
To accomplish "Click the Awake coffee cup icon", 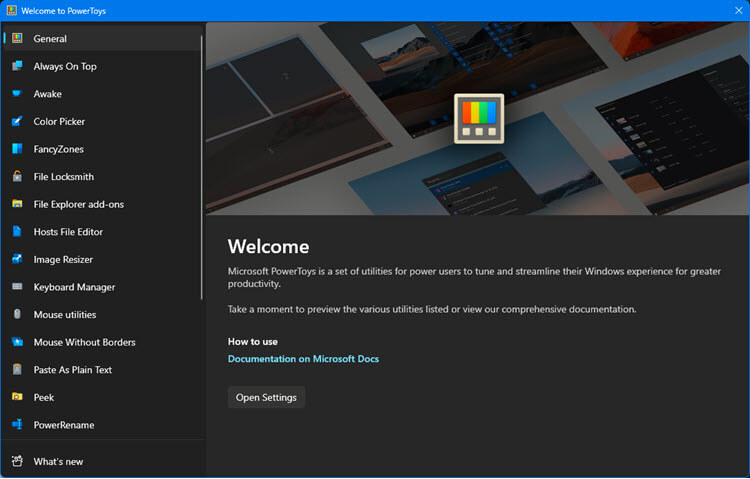I will tap(17, 94).
